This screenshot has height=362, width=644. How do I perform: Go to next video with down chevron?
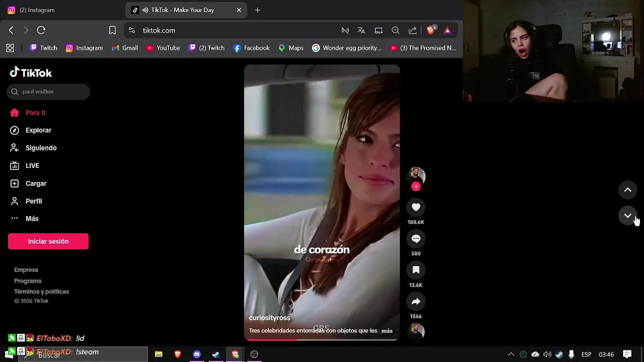(627, 216)
